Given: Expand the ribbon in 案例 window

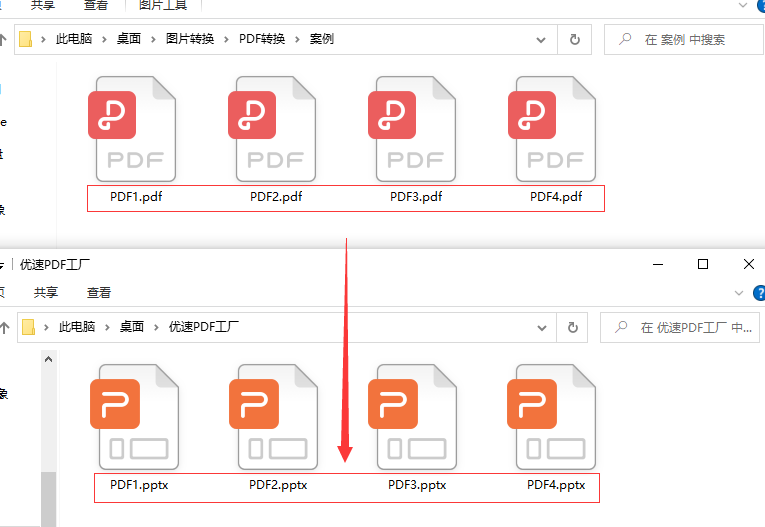Looking at the screenshot, I should tap(743, 5).
